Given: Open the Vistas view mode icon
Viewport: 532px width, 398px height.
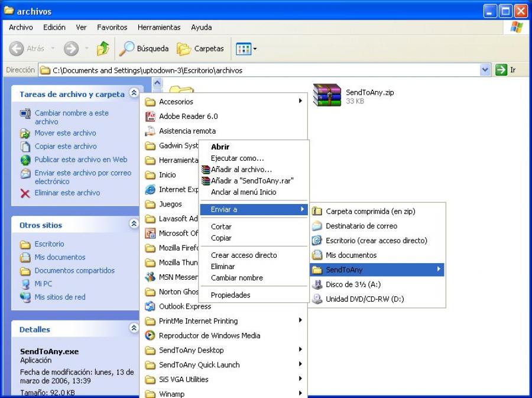Looking at the screenshot, I should (244, 49).
